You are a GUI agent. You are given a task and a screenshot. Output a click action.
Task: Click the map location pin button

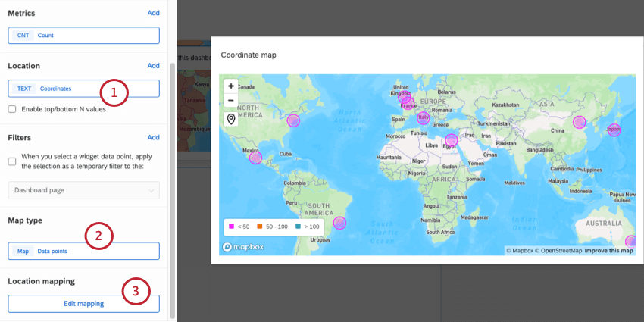tap(231, 119)
